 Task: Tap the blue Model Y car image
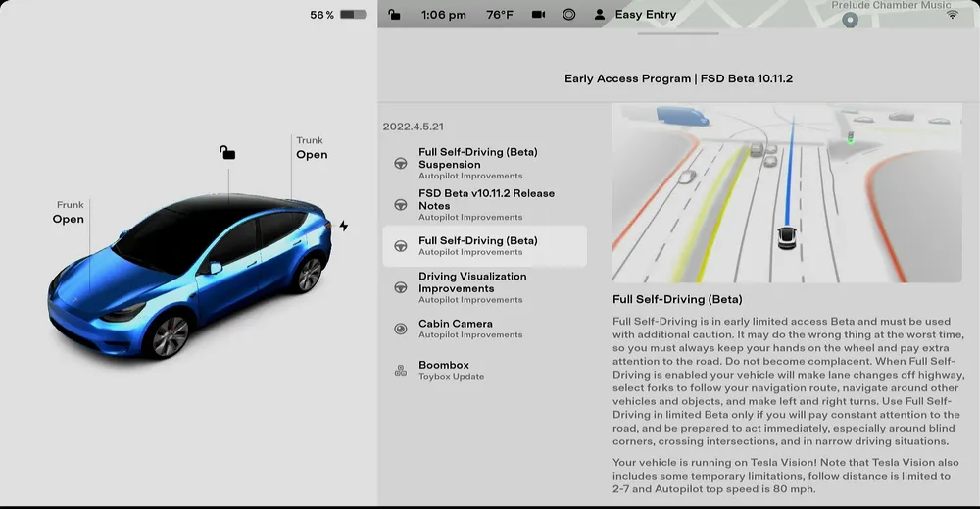pyautogui.click(x=191, y=276)
